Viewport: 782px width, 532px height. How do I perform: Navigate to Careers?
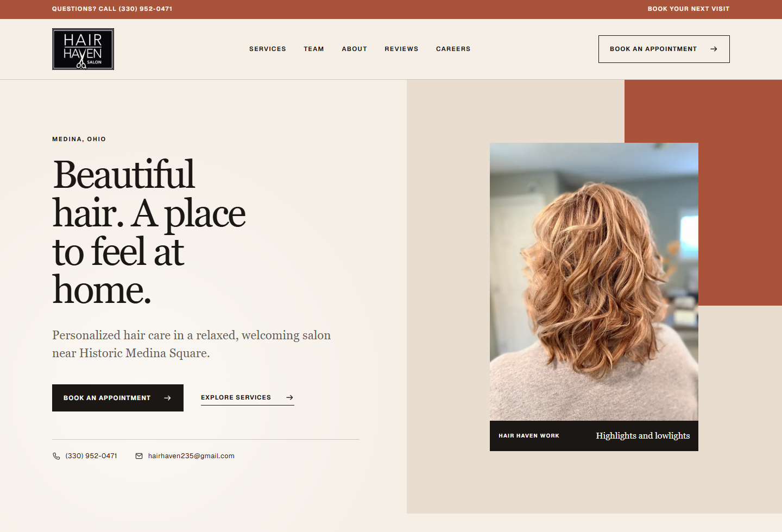click(x=453, y=49)
